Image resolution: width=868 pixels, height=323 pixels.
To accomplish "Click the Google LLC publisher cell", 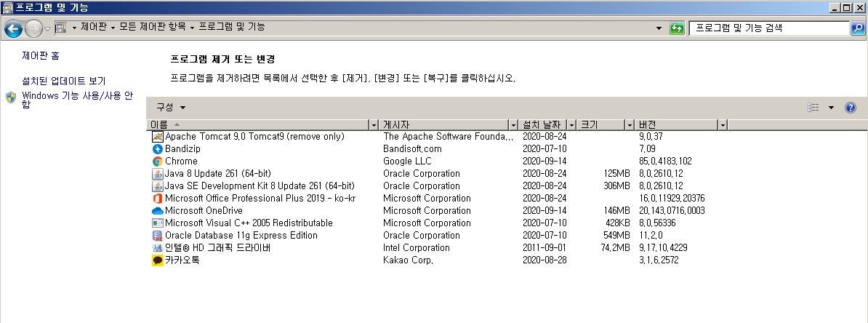I will [407, 161].
